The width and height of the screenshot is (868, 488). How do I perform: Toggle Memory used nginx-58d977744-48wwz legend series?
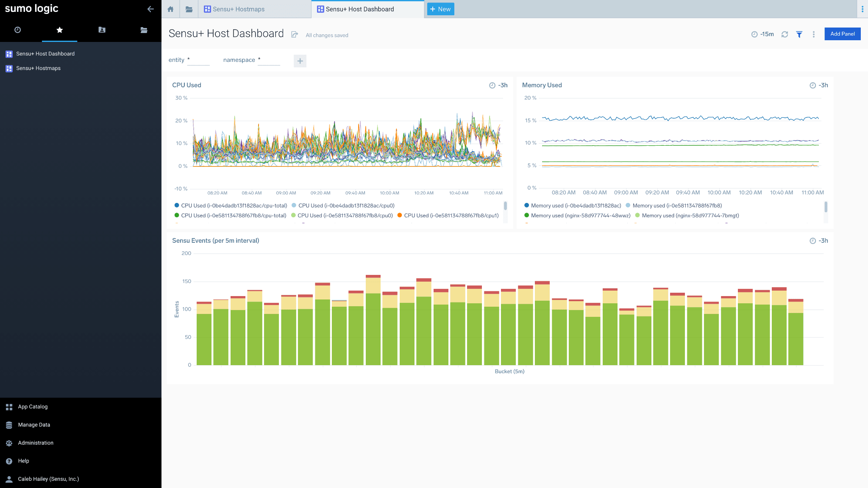577,216
